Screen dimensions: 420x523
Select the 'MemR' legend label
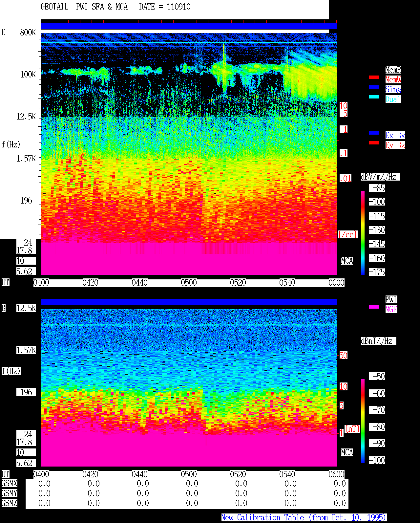coord(393,70)
